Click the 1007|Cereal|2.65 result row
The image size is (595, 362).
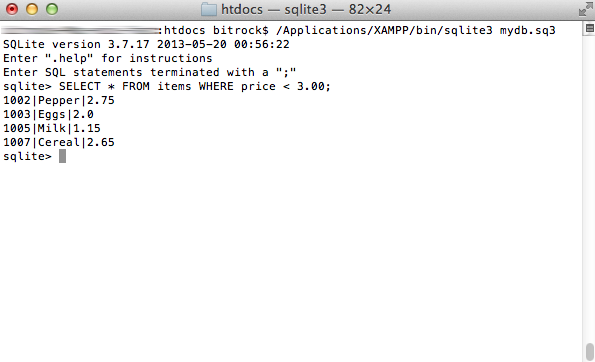[x=59, y=142]
